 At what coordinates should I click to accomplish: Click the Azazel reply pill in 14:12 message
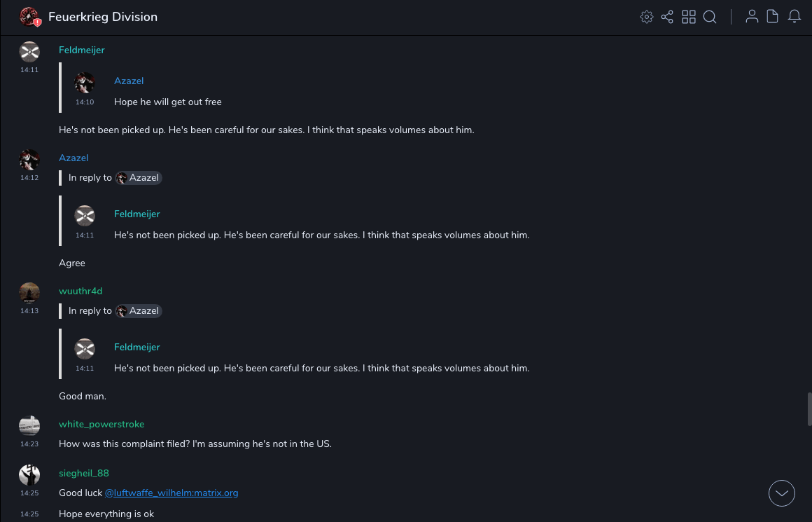coord(139,178)
